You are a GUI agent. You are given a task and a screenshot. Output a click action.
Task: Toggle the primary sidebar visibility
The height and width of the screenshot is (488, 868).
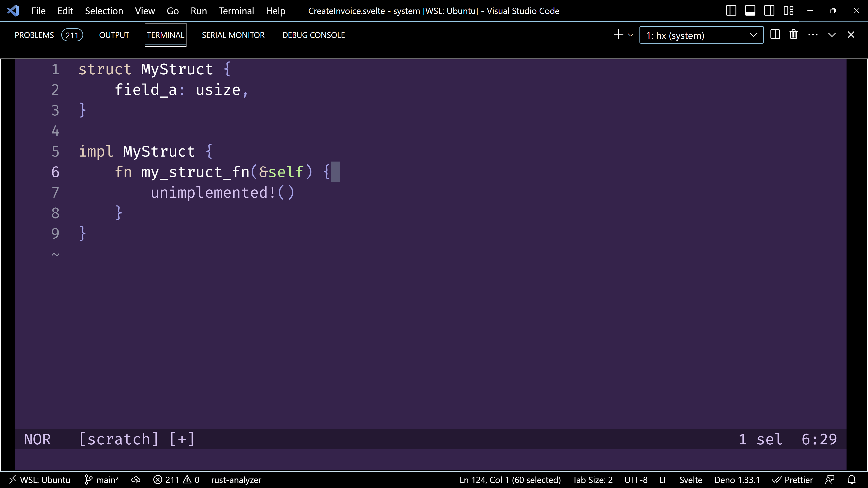(731, 10)
